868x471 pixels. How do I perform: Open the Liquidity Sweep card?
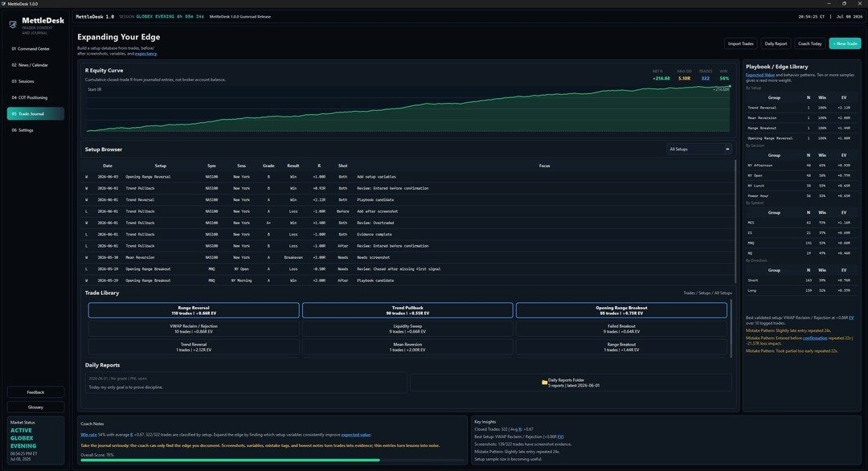tap(407, 329)
